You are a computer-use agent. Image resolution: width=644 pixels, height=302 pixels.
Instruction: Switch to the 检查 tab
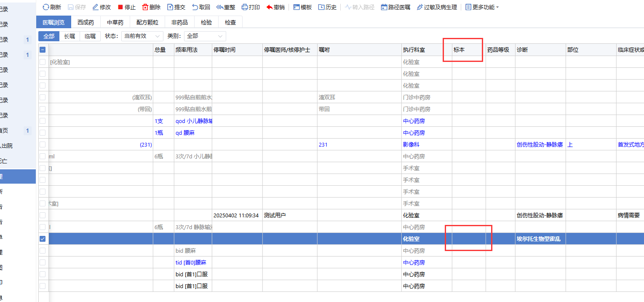(x=230, y=22)
